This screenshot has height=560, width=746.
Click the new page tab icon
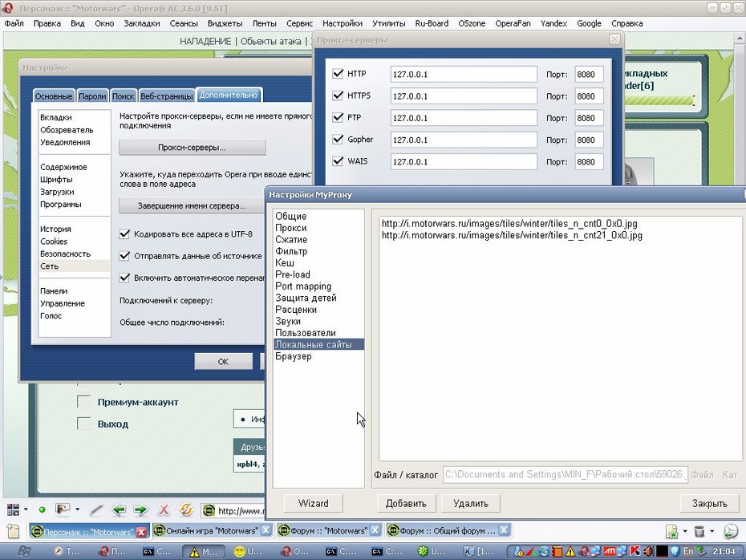coord(14,531)
